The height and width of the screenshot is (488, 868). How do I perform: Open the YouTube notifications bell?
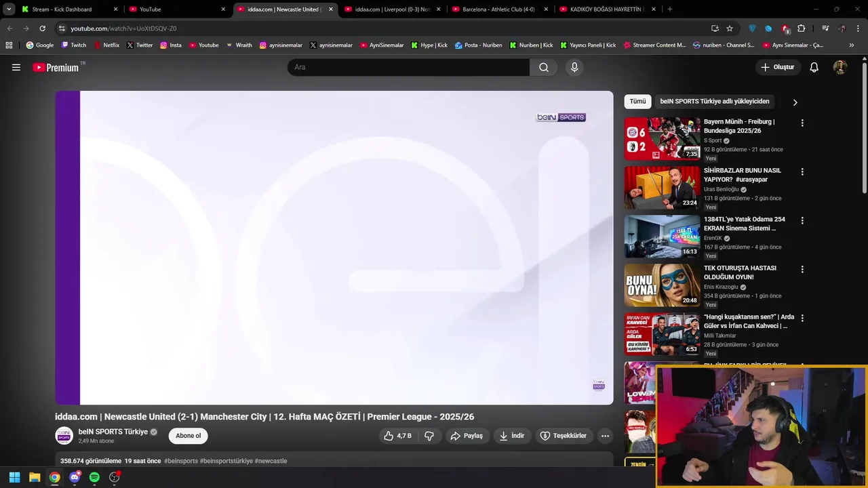point(814,67)
